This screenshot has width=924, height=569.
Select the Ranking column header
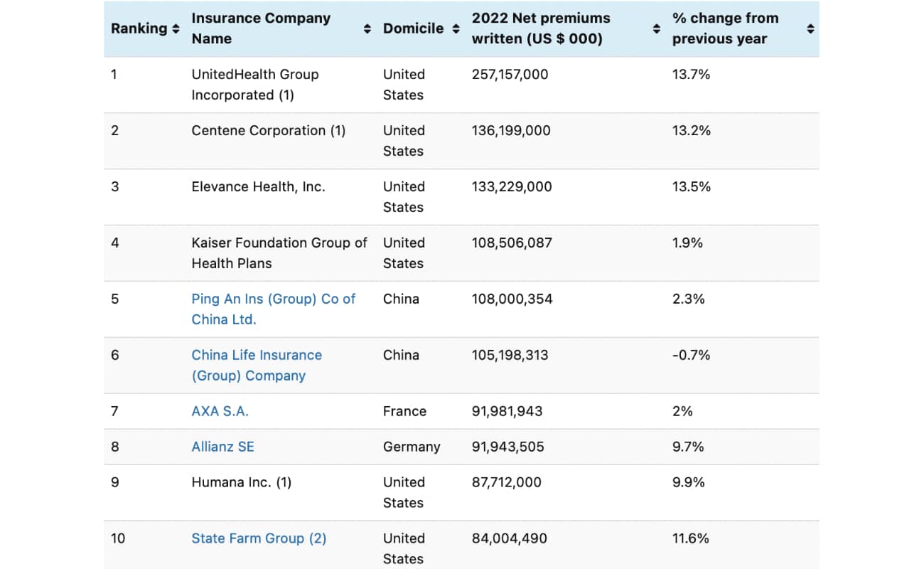pos(139,28)
